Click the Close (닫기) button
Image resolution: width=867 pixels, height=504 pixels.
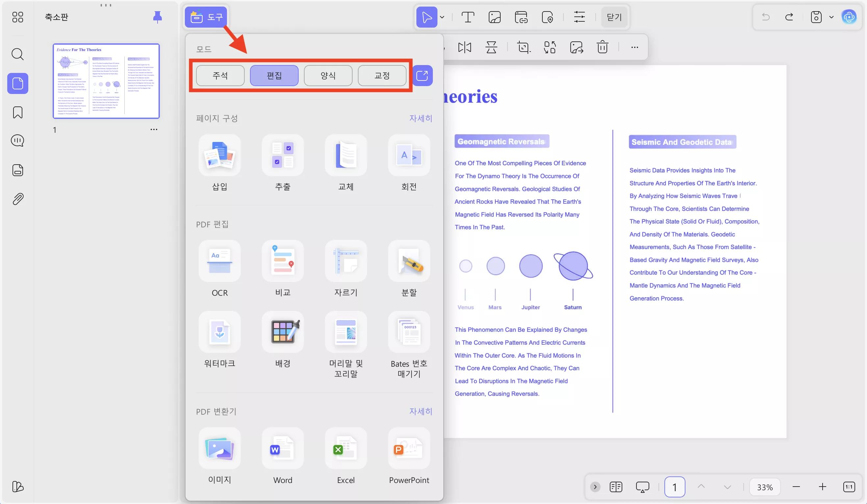[x=614, y=17]
